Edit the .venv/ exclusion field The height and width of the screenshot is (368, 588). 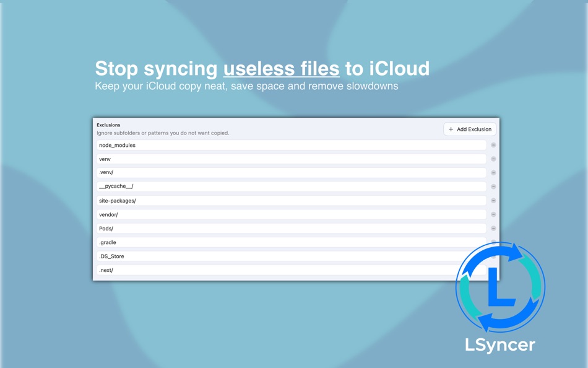coord(292,173)
